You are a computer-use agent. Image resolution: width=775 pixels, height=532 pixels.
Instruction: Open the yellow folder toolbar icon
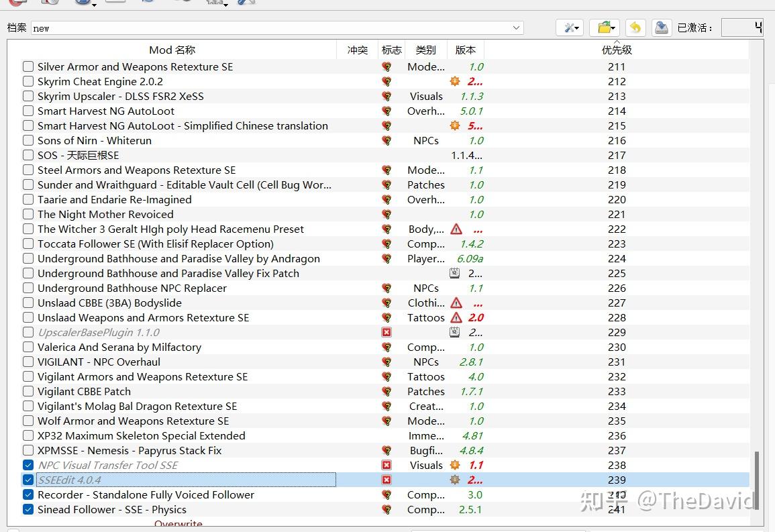tap(604, 27)
